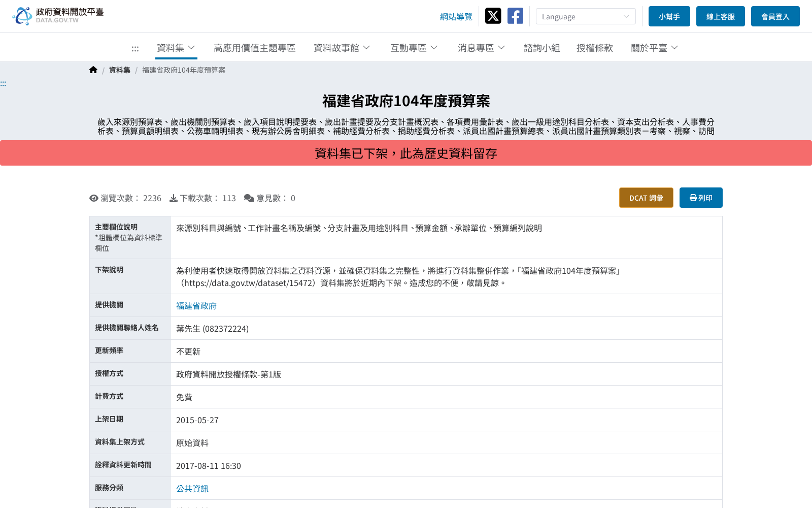Click the 原始資料 listing method value
The width and height of the screenshot is (812, 508).
coord(192,443)
